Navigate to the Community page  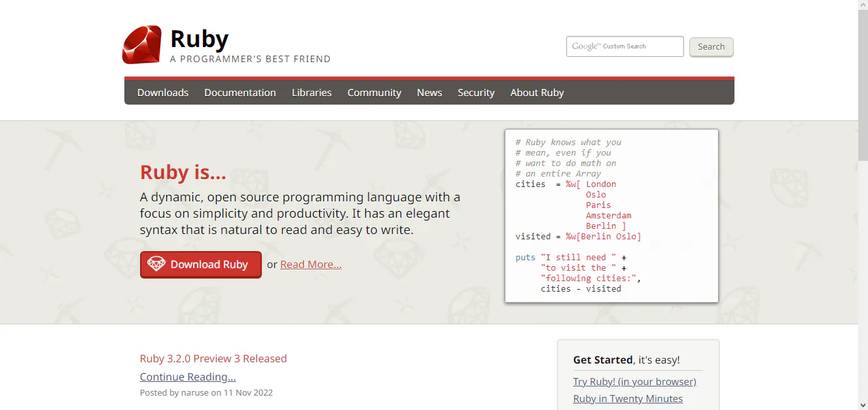[374, 92]
